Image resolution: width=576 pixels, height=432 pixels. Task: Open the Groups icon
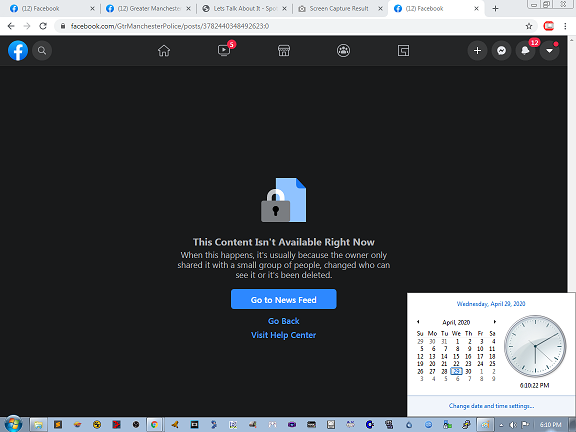[343, 51]
